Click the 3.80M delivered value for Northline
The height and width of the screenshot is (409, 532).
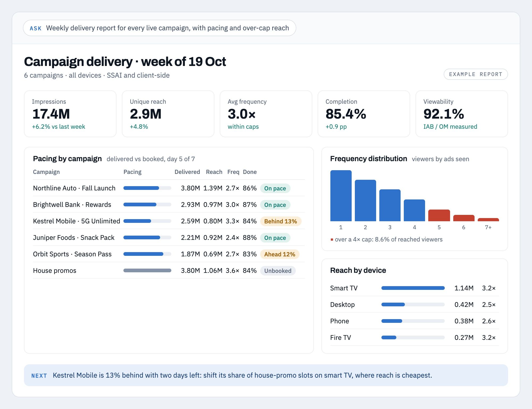(190, 188)
